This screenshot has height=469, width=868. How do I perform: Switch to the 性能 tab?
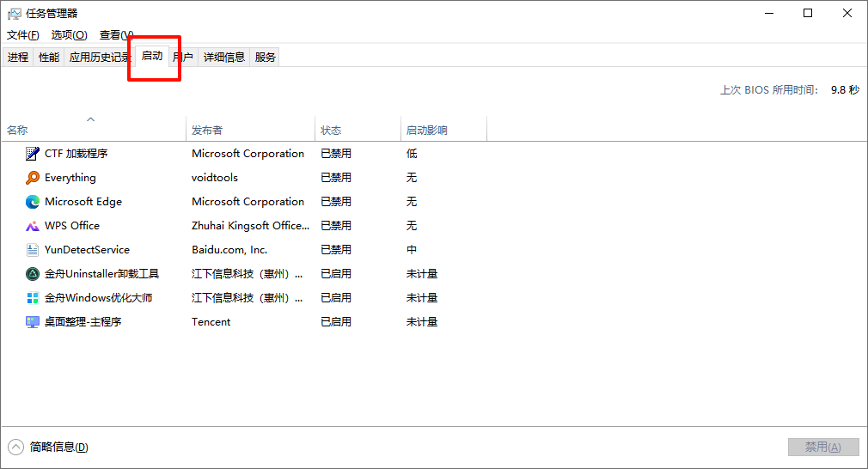tap(49, 57)
